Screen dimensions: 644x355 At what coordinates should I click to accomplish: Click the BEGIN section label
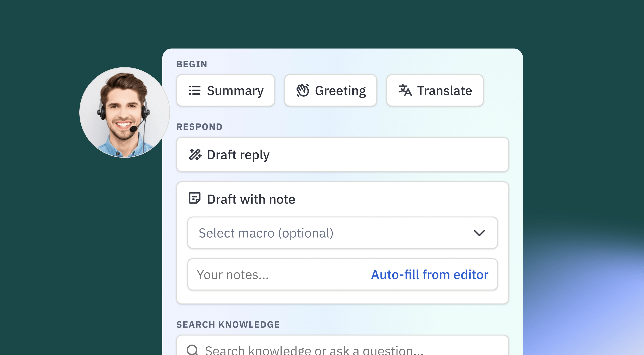[192, 64]
